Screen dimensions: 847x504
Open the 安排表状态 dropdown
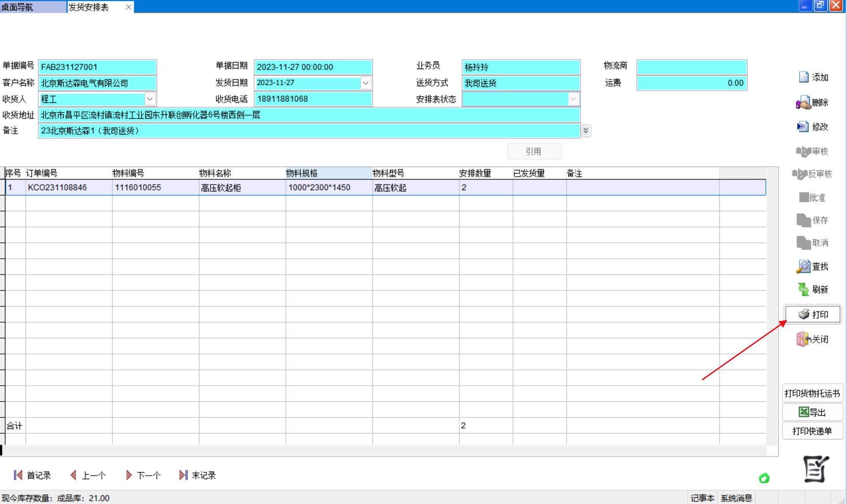point(573,99)
